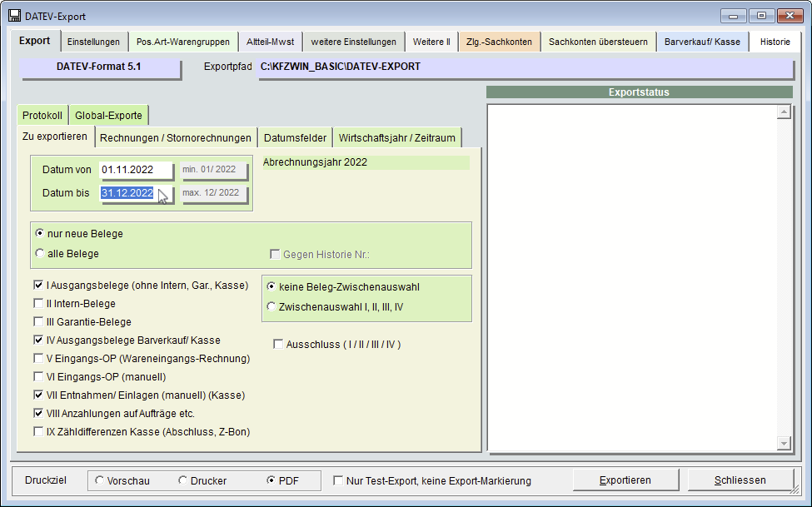Click the Exportieren button
The height and width of the screenshot is (507, 812).
point(625,480)
